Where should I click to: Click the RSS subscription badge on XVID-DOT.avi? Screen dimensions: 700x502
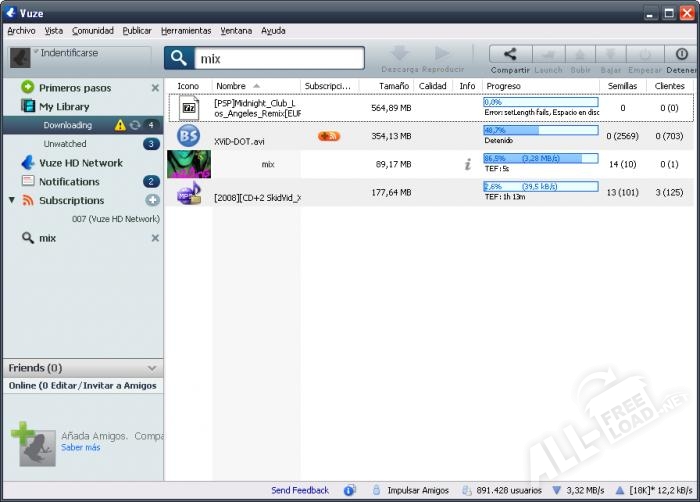click(x=329, y=136)
